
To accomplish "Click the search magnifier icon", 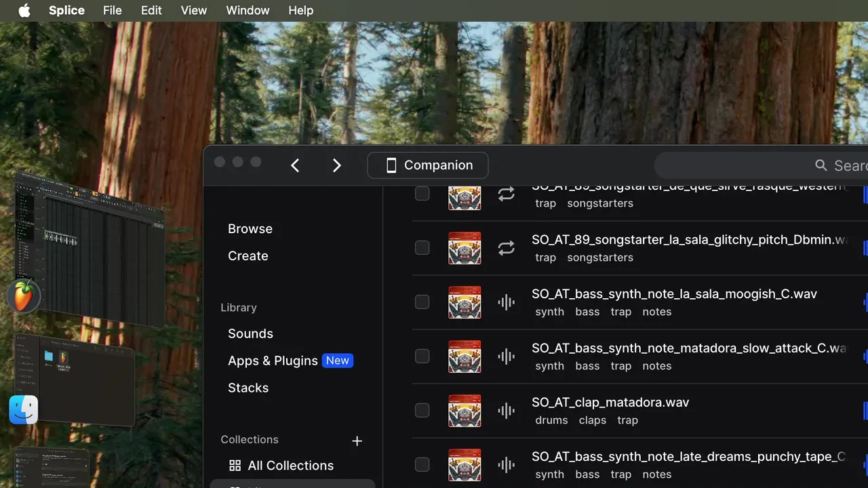I will point(821,165).
